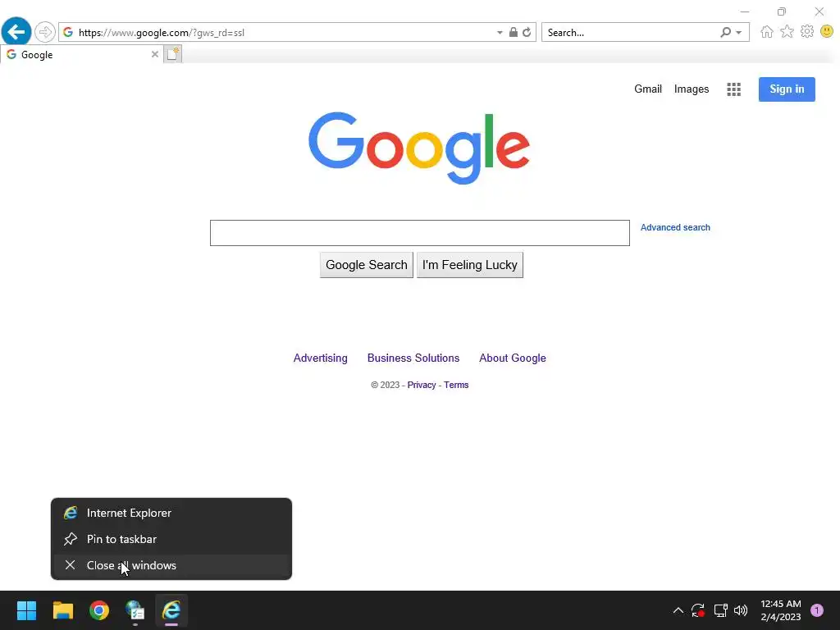
Task: Focus the Google search text field
Action: click(x=419, y=233)
